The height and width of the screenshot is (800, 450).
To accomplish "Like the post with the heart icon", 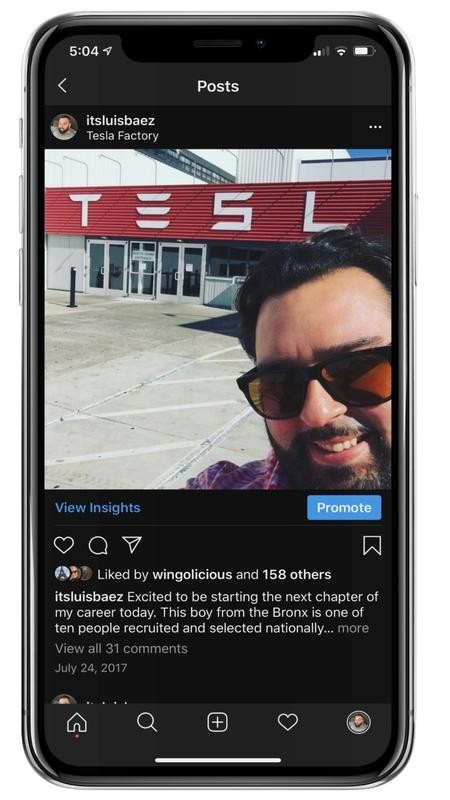I will click(64, 545).
